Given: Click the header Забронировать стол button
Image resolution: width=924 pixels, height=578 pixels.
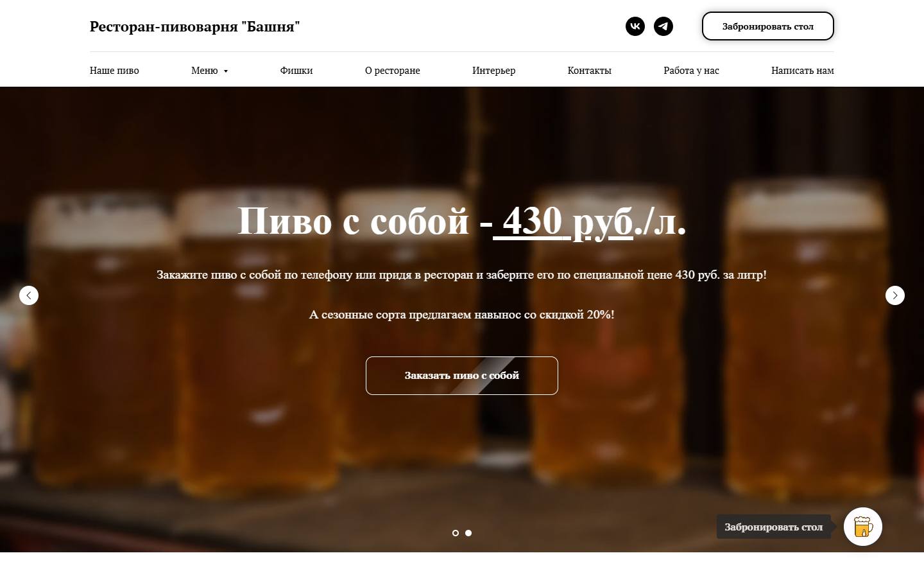Looking at the screenshot, I should click(x=768, y=26).
